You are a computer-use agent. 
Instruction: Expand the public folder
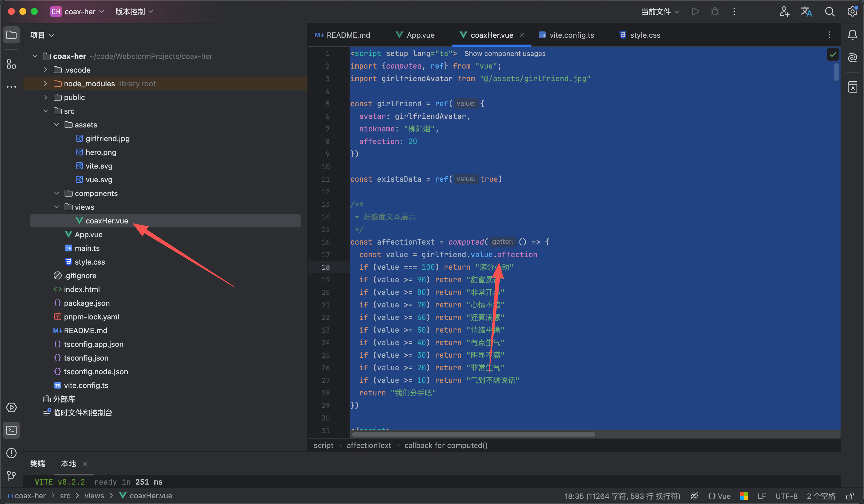click(46, 97)
